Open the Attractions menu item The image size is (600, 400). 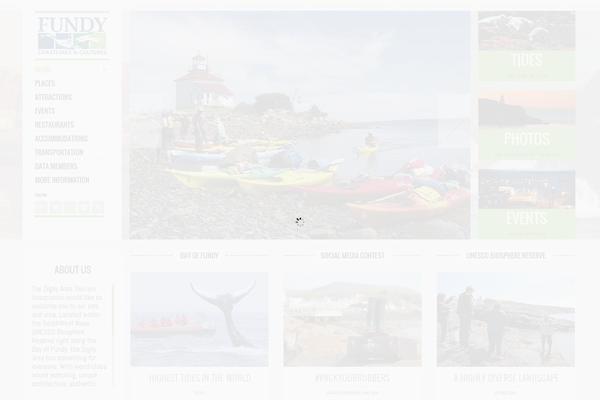pos(53,97)
